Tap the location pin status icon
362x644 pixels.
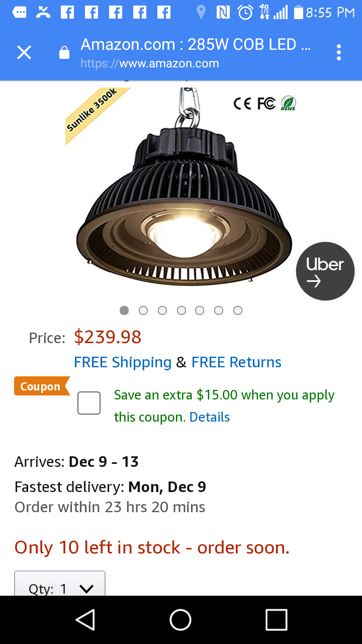(201, 12)
